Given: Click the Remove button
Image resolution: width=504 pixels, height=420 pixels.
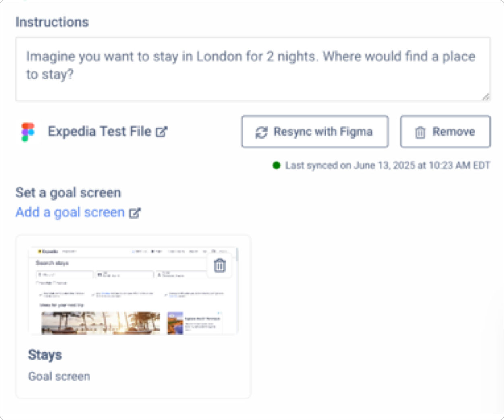Looking at the screenshot, I should (445, 132).
